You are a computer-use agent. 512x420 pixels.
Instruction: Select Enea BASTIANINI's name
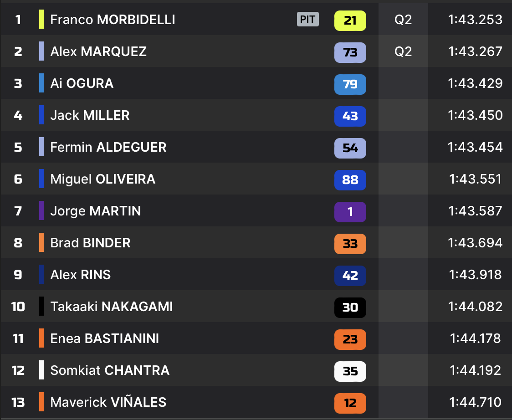104,338
